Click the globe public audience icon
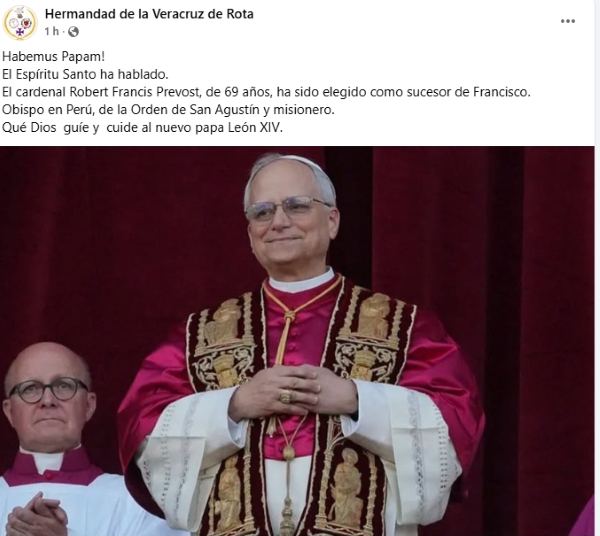The height and width of the screenshot is (536, 600). [73, 31]
